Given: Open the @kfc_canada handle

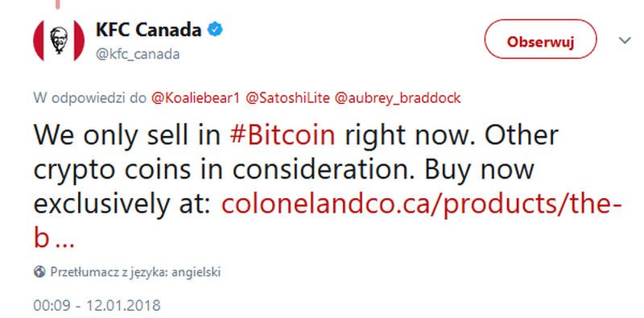Looking at the screenshot, I should pos(138,54).
